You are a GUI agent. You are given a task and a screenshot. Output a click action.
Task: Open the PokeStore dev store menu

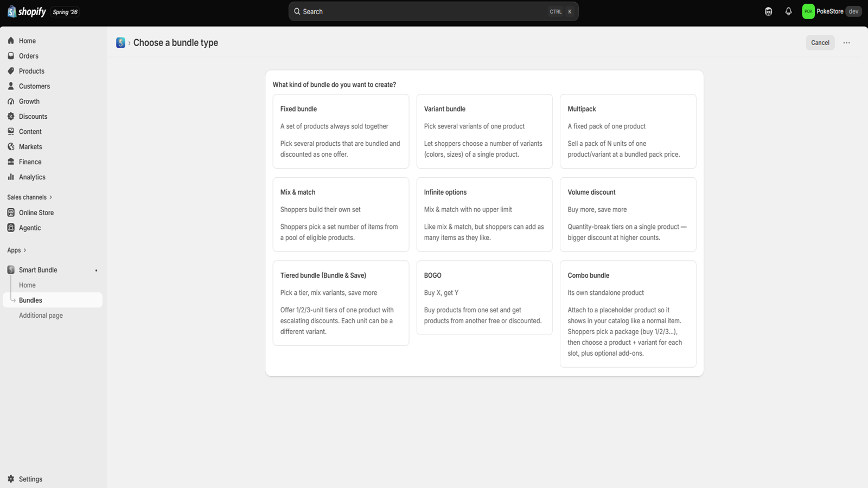(x=832, y=11)
